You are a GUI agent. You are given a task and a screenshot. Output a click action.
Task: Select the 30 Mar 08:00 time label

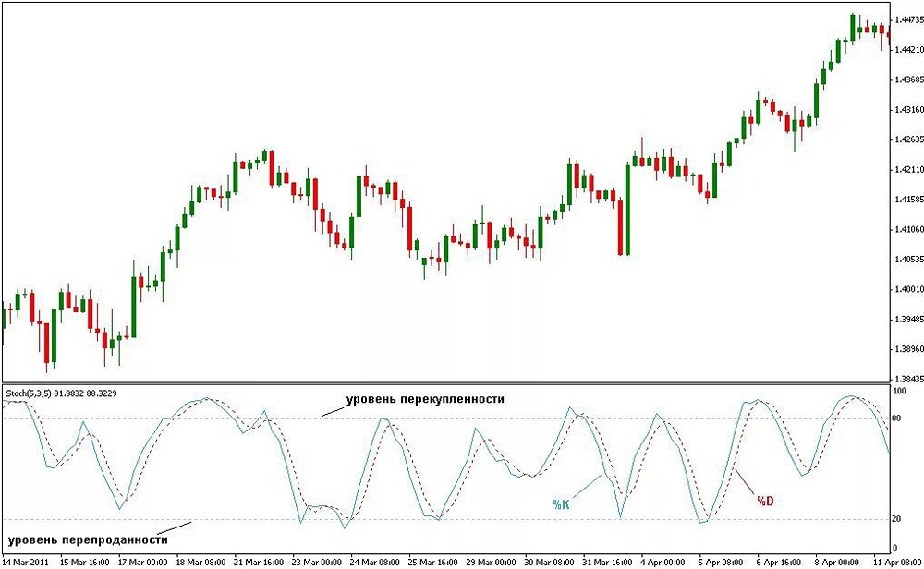549,563
